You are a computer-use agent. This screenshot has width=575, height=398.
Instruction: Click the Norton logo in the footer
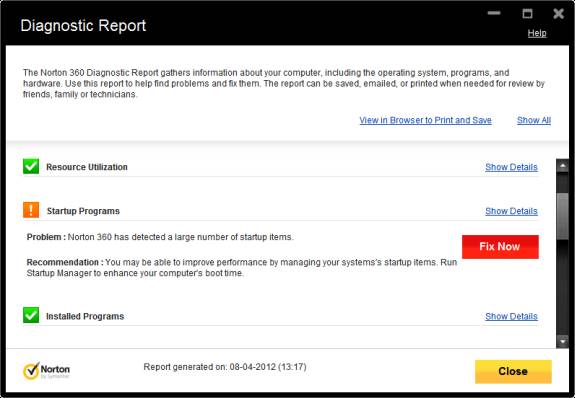click(x=46, y=370)
